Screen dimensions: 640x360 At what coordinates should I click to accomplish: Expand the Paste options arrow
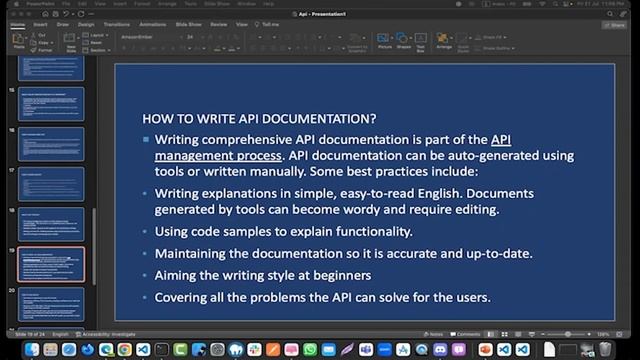pyautogui.click(x=26, y=38)
